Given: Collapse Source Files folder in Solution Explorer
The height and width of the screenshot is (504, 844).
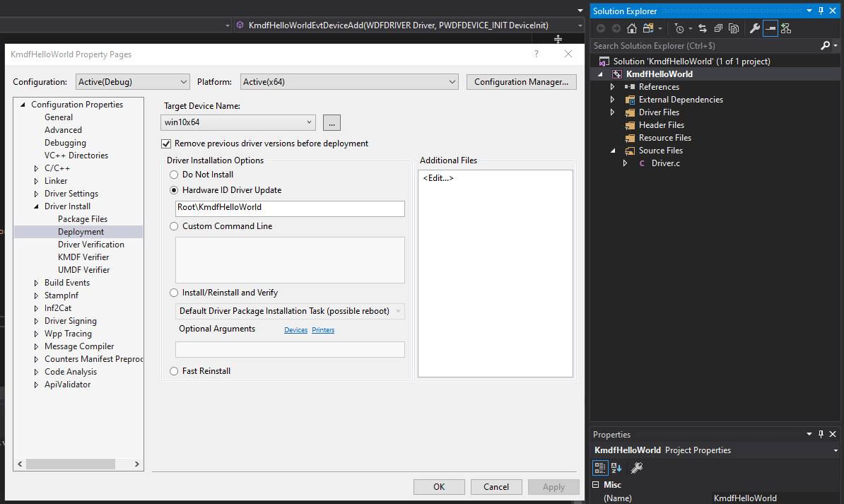Looking at the screenshot, I should click(x=613, y=151).
